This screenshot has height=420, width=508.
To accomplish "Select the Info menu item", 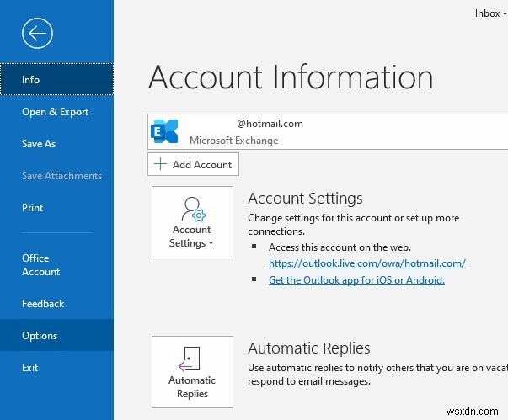I will (x=56, y=80).
